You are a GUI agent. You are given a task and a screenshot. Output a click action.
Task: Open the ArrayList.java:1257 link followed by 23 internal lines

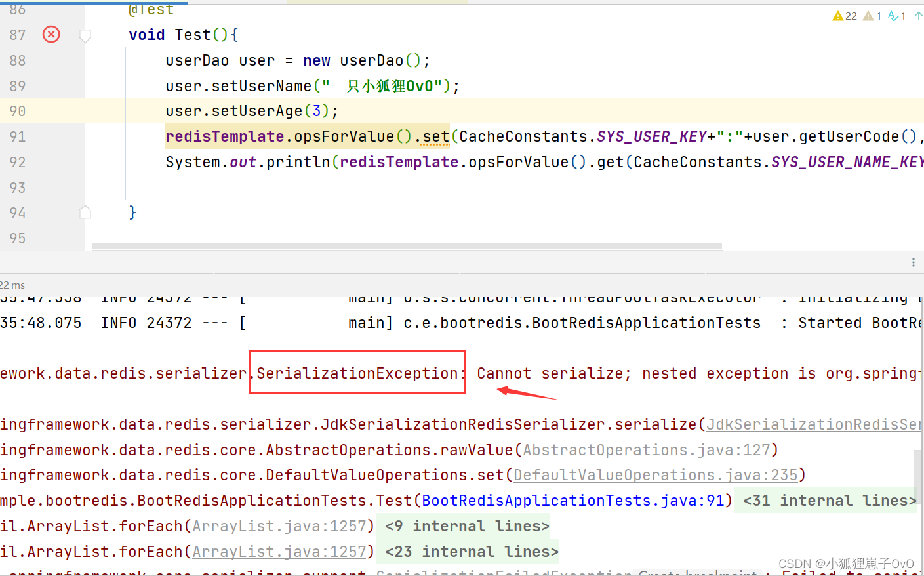[279, 552]
